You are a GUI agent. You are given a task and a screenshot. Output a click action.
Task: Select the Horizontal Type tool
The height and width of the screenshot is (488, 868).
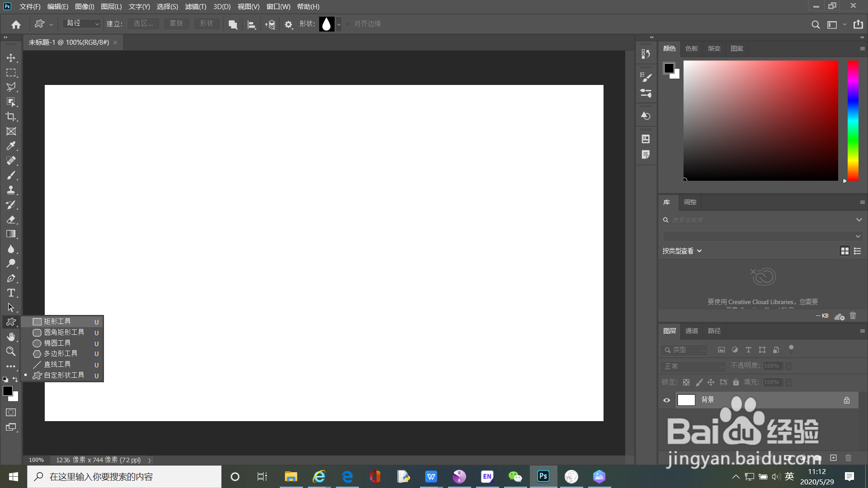[11, 293]
